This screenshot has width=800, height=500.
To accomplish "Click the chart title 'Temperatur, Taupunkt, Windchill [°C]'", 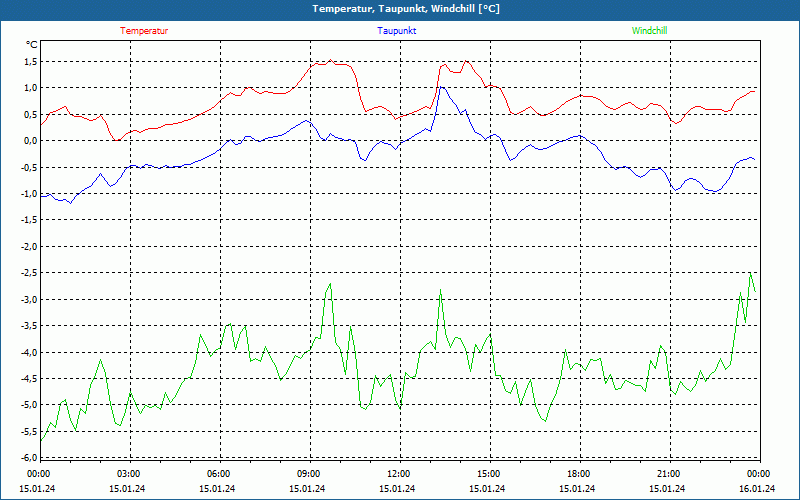I will click(406, 9).
